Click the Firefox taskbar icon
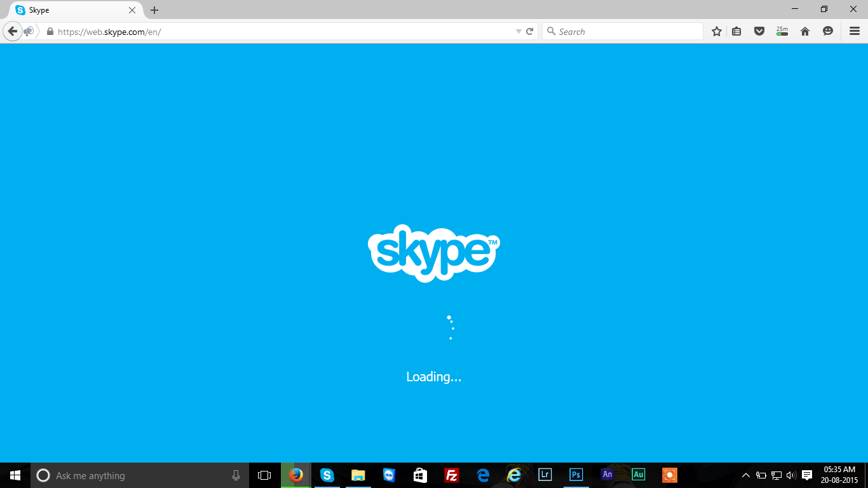 [296, 475]
